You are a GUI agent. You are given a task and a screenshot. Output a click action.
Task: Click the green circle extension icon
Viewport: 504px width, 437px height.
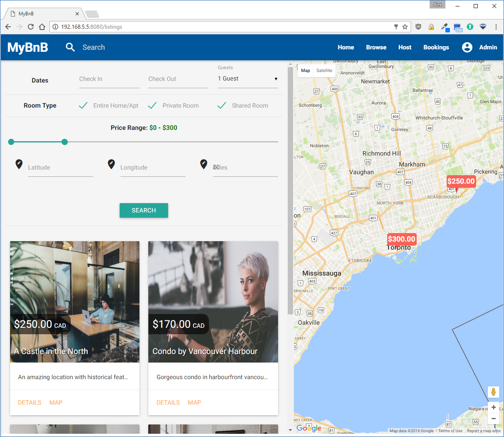(x=470, y=27)
